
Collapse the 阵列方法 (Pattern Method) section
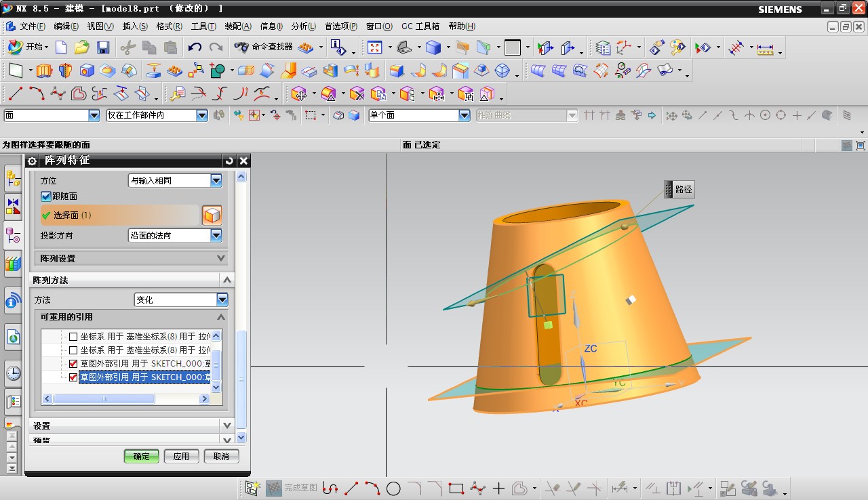132,280
